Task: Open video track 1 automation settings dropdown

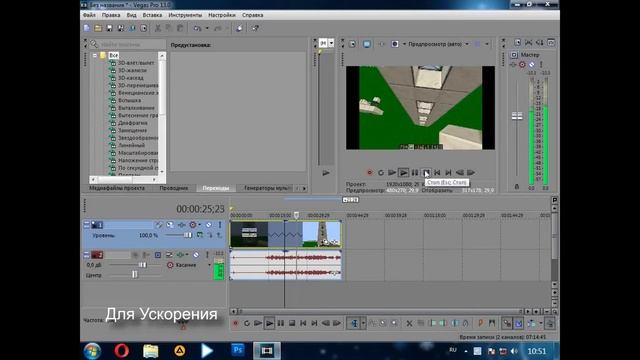Action: coord(199,225)
